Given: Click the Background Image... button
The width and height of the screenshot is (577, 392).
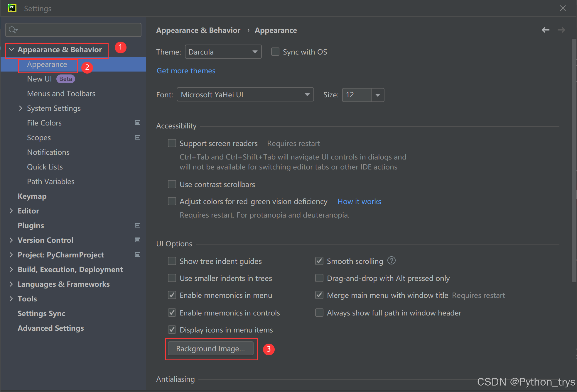Looking at the screenshot, I should pyautogui.click(x=210, y=349).
